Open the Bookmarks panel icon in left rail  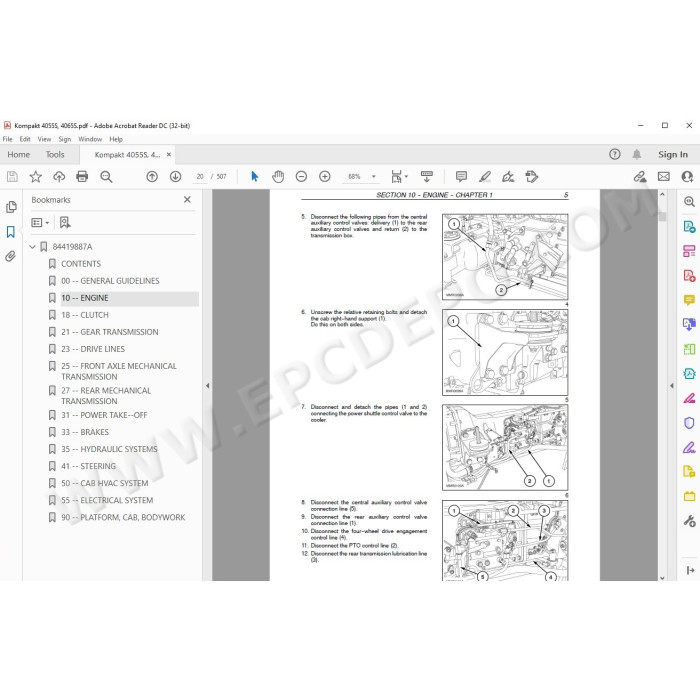[11, 232]
